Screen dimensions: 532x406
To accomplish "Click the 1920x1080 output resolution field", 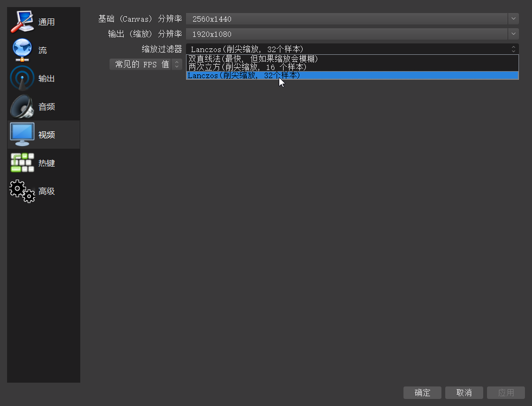I will tap(347, 34).
